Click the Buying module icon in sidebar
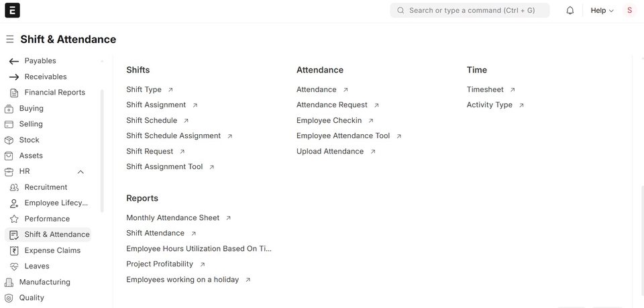Screen dimensions: 644x308 [x=9, y=109]
